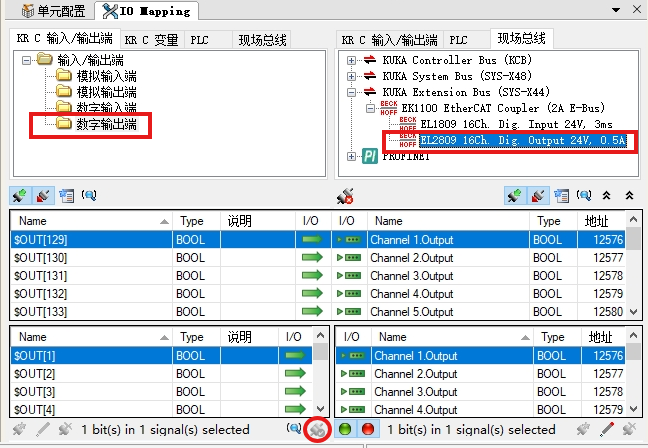Click the Connect plug icon circled at bottom
The image size is (648, 448).
coord(317,430)
